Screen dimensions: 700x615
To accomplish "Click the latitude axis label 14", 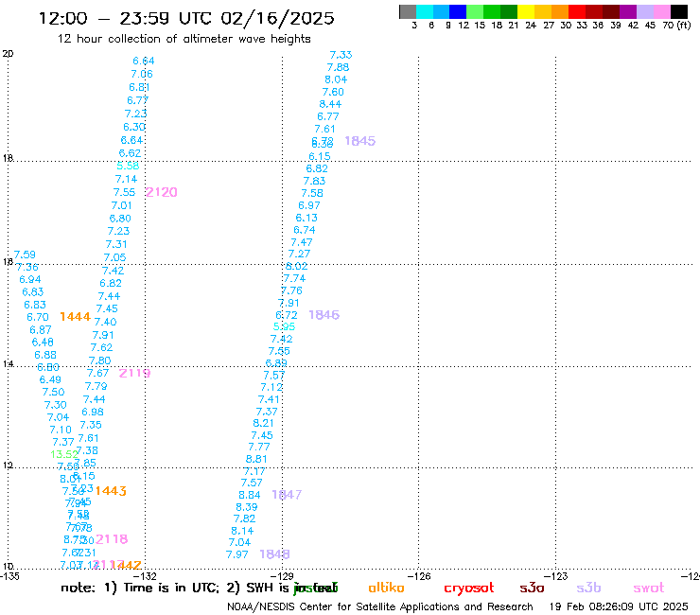I will tap(8, 364).
